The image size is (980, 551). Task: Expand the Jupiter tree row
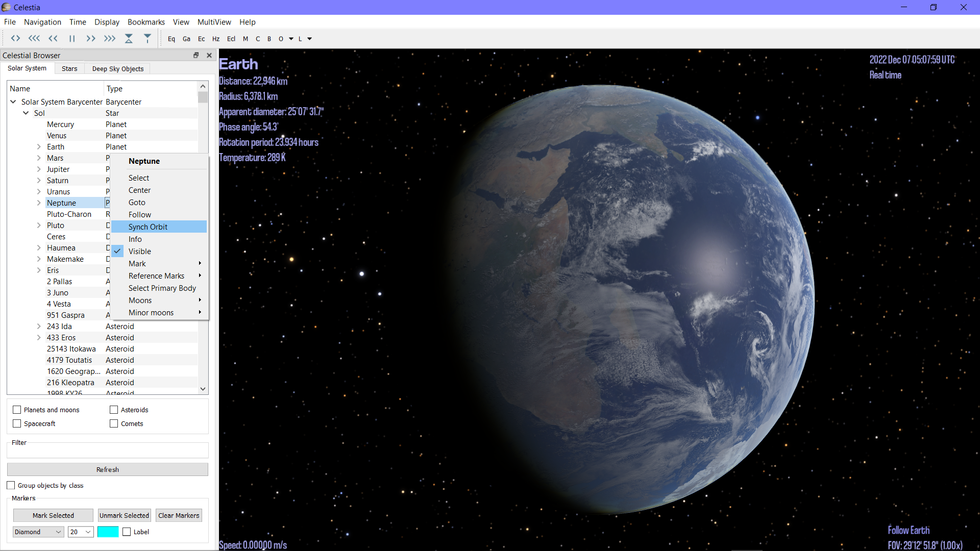tap(39, 169)
